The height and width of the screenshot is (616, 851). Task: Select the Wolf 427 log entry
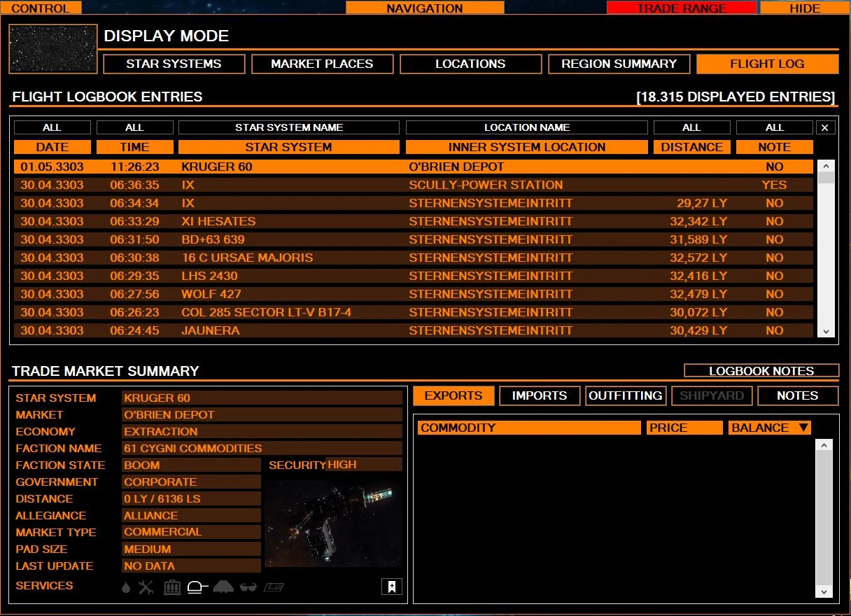414,294
